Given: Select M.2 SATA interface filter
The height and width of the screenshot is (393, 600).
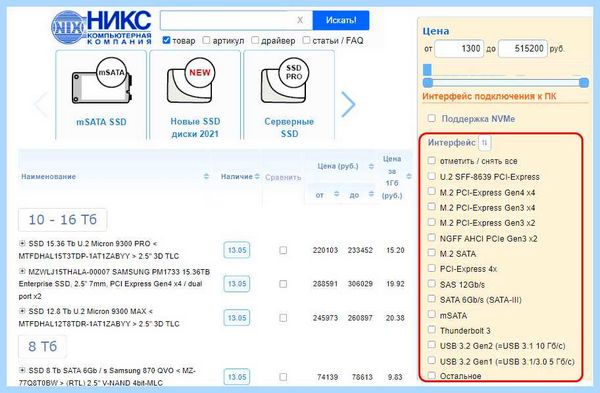Looking at the screenshot, I should tap(432, 253).
